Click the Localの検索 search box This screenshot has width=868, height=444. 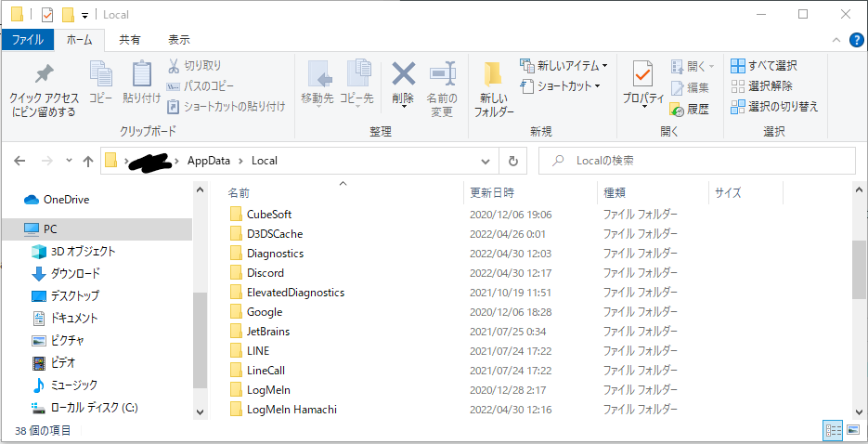click(697, 161)
